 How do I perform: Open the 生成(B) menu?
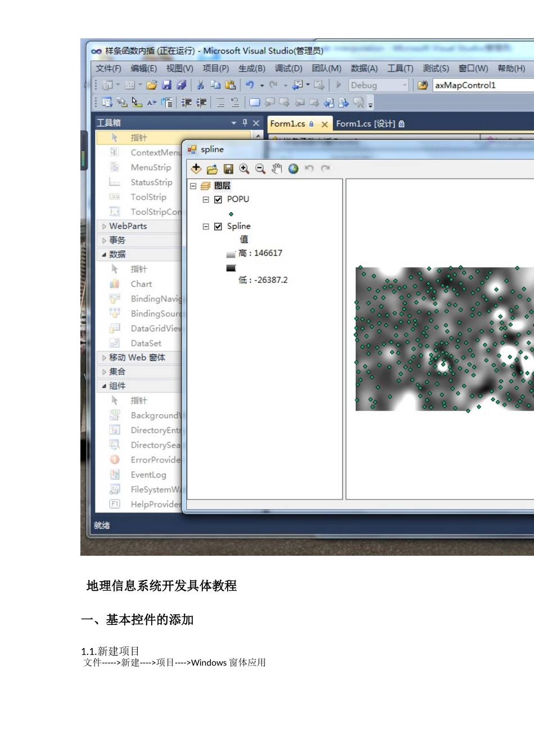click(x=252, y=68)
